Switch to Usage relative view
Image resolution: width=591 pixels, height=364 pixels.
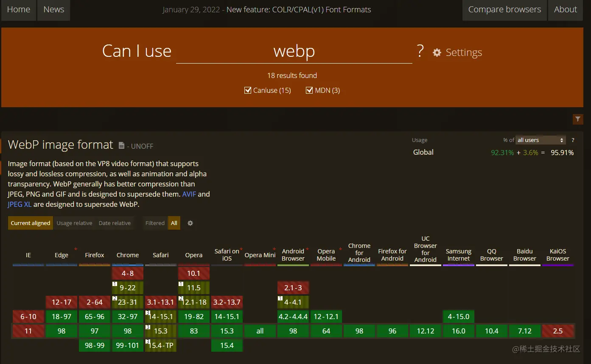click(x=74, y=223)
